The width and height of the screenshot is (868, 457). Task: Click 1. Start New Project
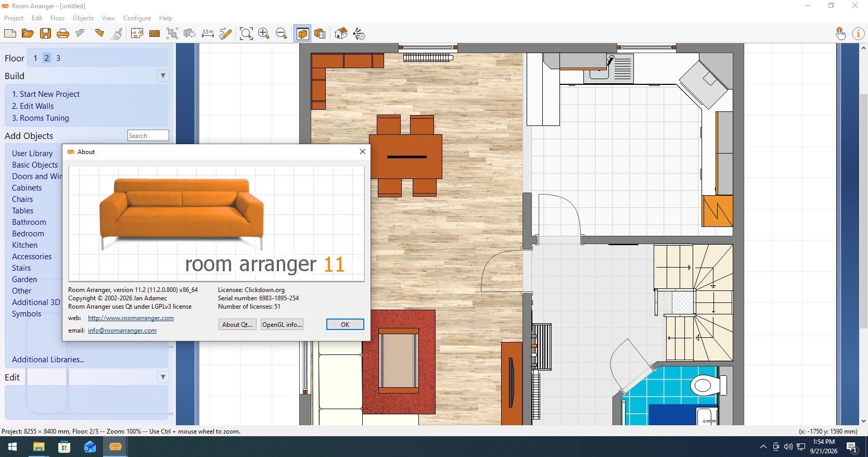46,94
